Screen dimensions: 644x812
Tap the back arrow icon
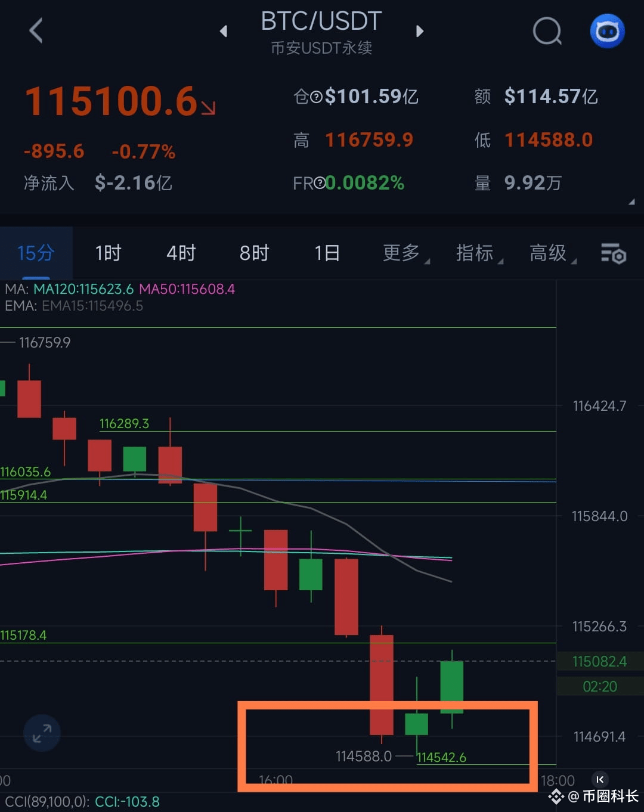pyautogui.click(x=36, y=30)
